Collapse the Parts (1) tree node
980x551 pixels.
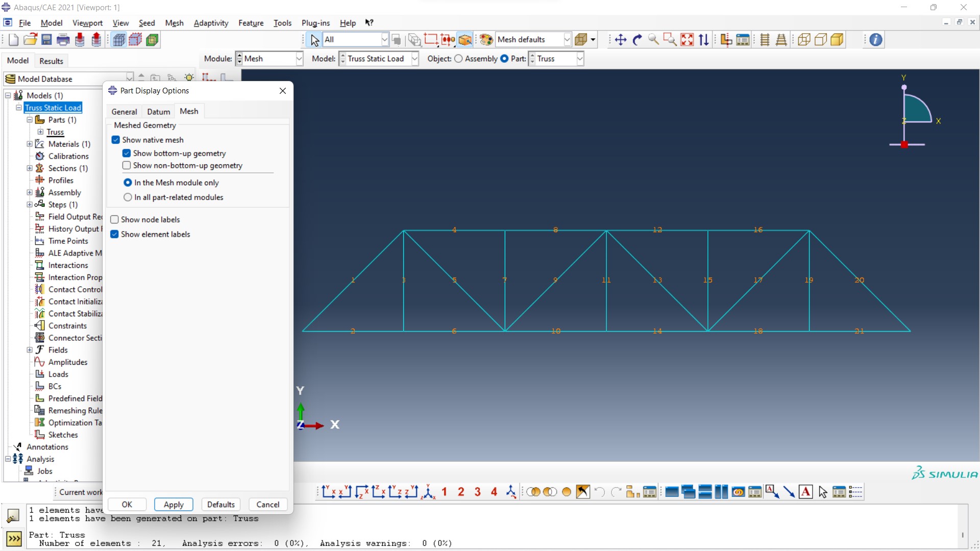click(30, 120)
